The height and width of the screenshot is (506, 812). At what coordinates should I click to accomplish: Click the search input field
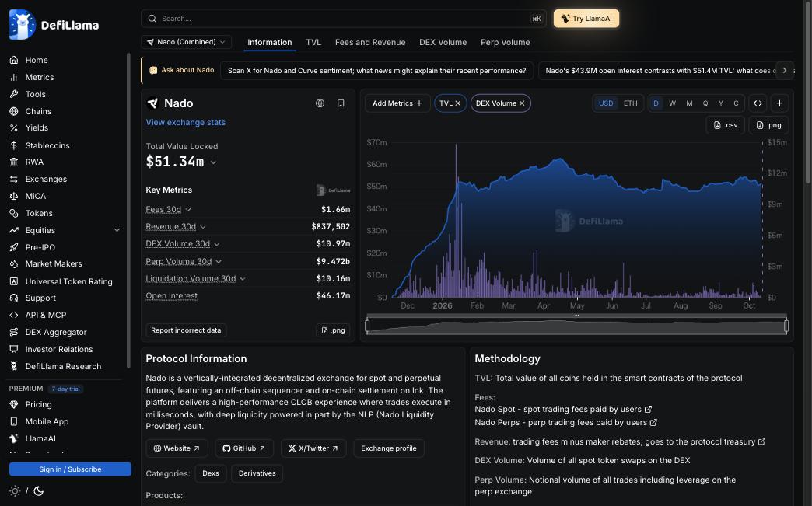(x=343, y=19)
